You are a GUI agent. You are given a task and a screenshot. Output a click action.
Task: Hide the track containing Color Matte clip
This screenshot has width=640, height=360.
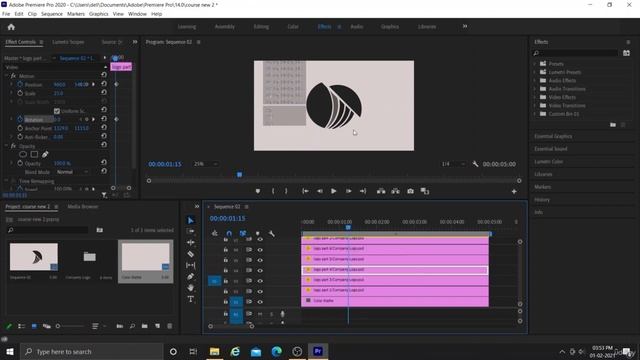point(260,302)
